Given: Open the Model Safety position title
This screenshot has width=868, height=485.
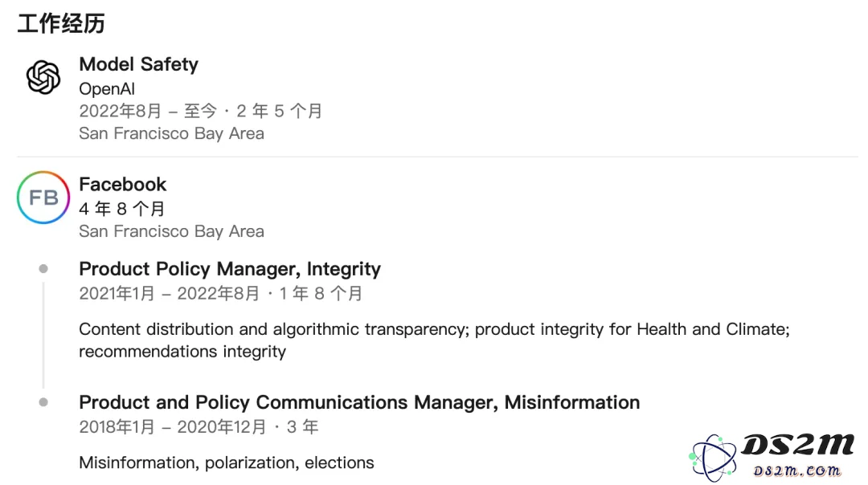Looking at the screenshot, I should click(x=138, y=64).
